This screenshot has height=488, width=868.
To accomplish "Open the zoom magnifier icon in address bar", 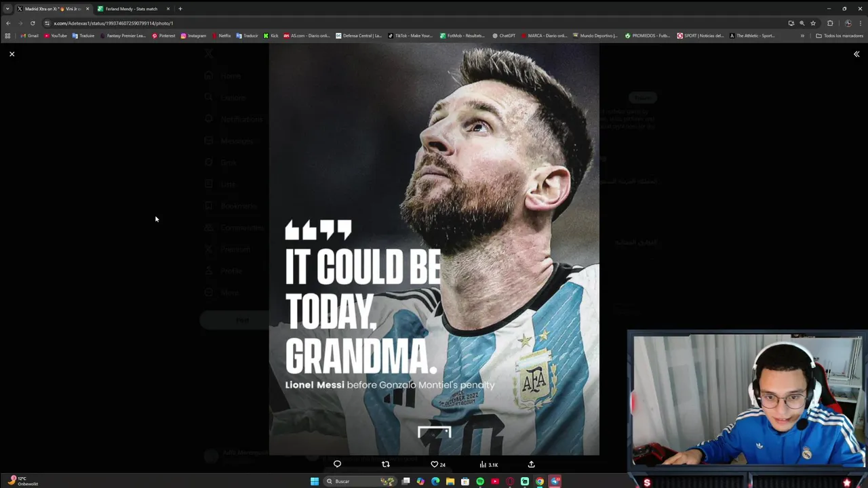I will [x=802, y=23].
